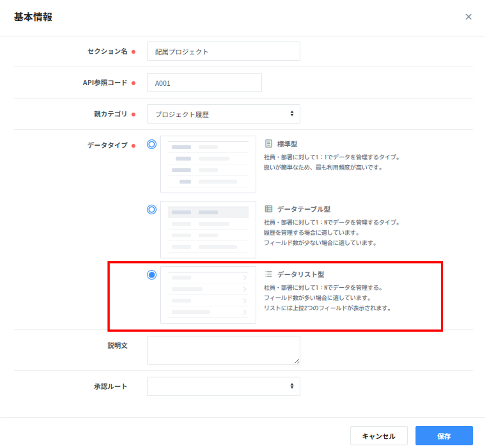Click the データテーブル型 title text
Viewport: 485px width, 448px height.
coord(303,209)
